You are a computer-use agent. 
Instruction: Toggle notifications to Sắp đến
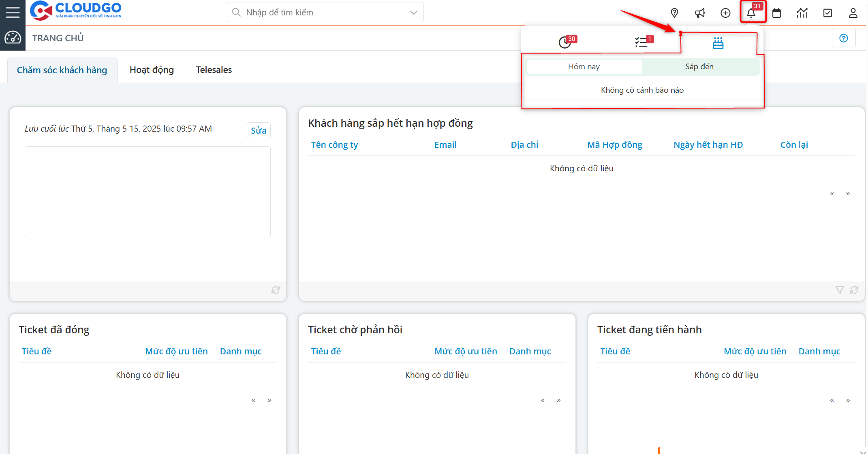[699, 67]
